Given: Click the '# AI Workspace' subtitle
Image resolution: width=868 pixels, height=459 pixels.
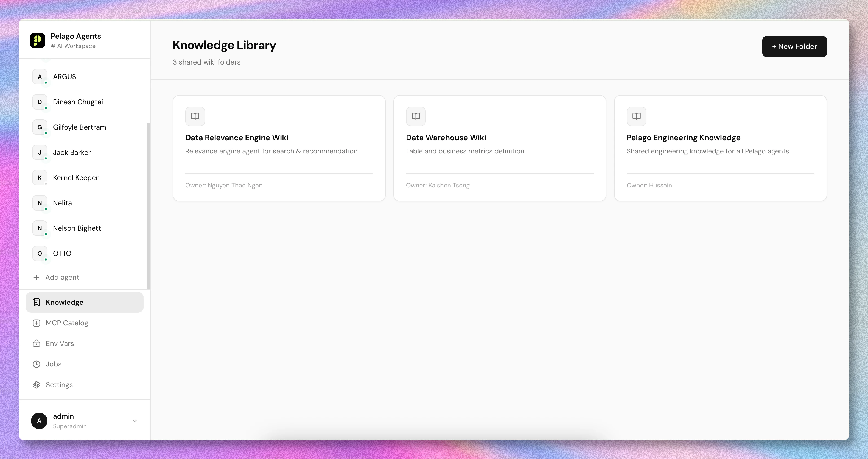Looking at the screenshot, I should [x=73, y=46].
